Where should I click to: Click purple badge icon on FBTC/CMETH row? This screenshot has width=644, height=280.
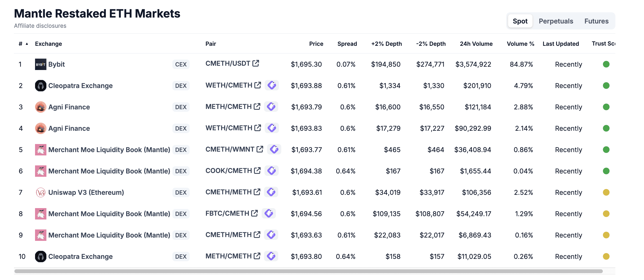[269, 213]
